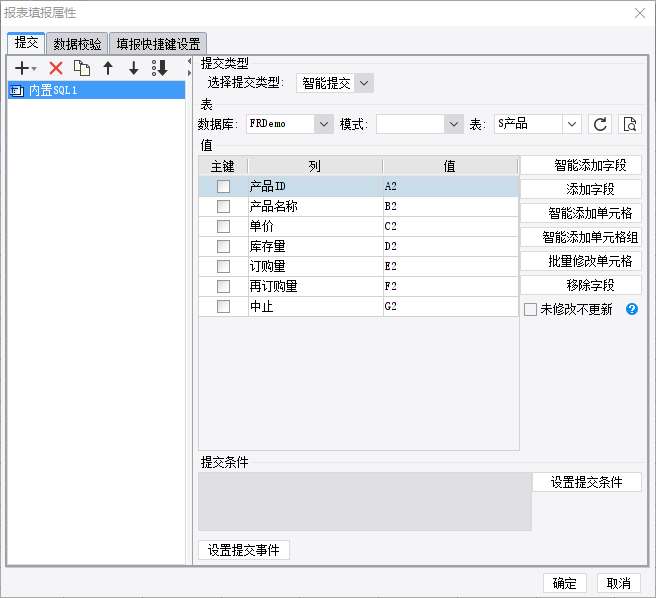The image size is (656, 598).
Task: Click value cell G2
Action: 451,306
